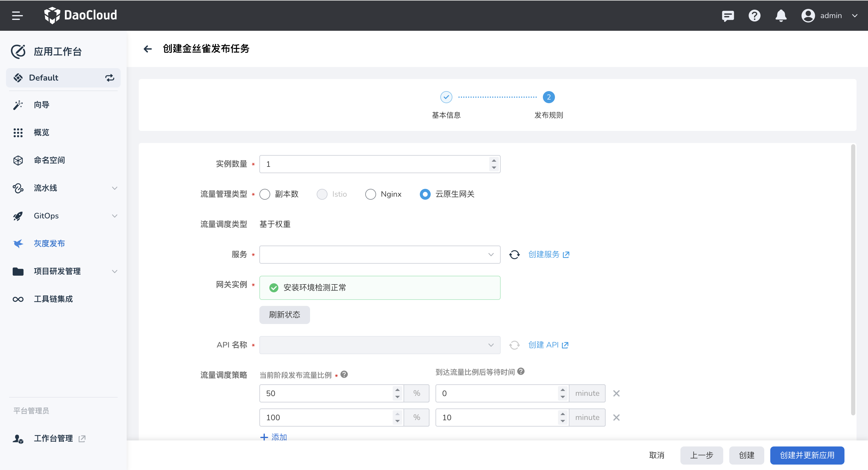Image resolution: width=868 pixels, height=470 pixels.
Task: Open the notifications bell
Action: coord(781,15)
